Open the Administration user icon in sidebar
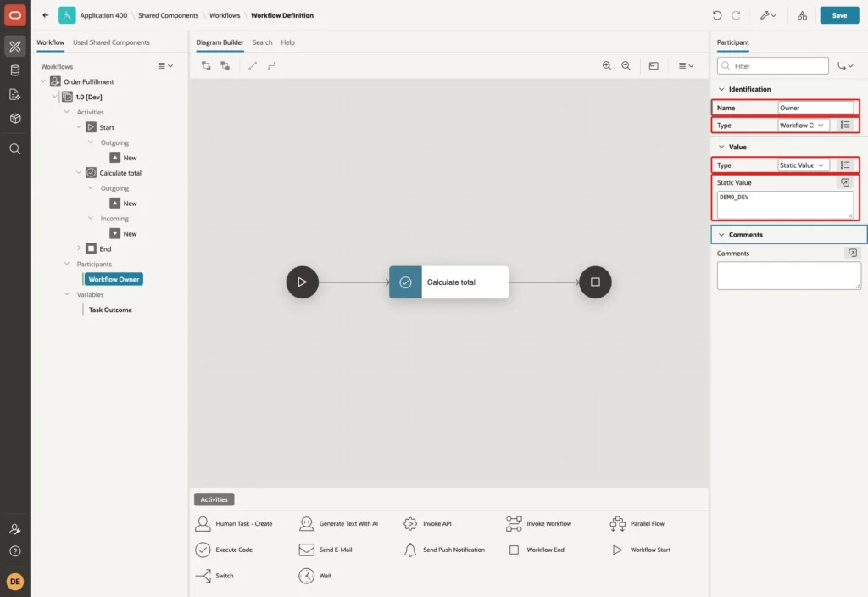 15,529
